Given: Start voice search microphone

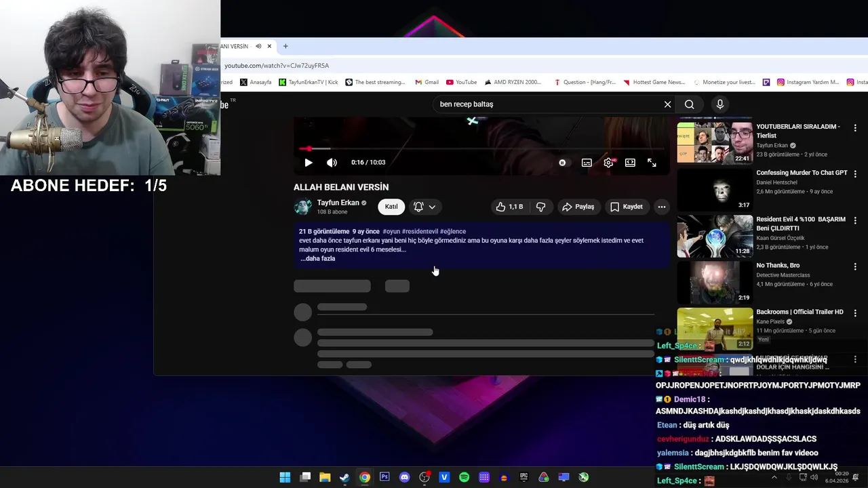Looking at the screenshot, I should tap(720, 104).
